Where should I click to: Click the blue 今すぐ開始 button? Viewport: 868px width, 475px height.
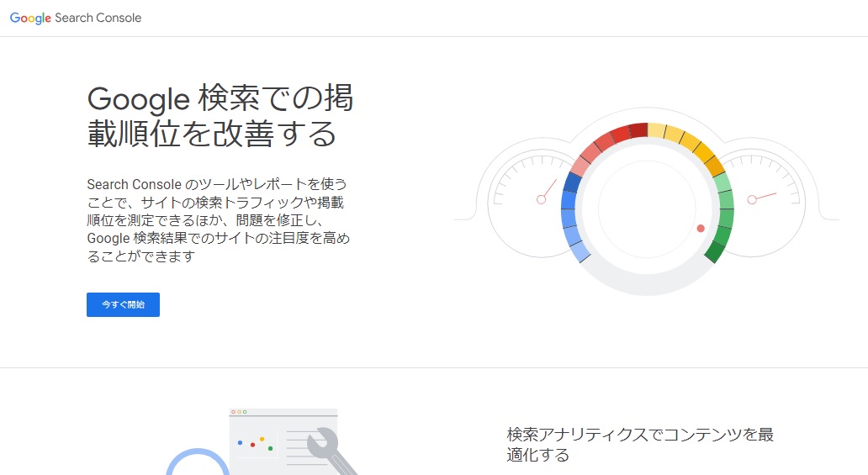123,304
